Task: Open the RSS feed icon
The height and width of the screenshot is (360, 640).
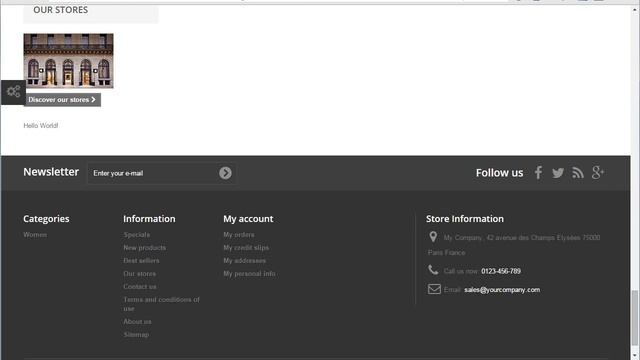Action: tap(578, 173)
